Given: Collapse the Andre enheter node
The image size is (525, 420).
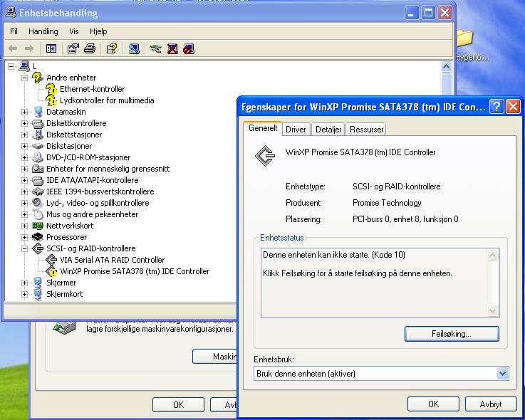Looking at the screenshot, I should click(24, 78).
